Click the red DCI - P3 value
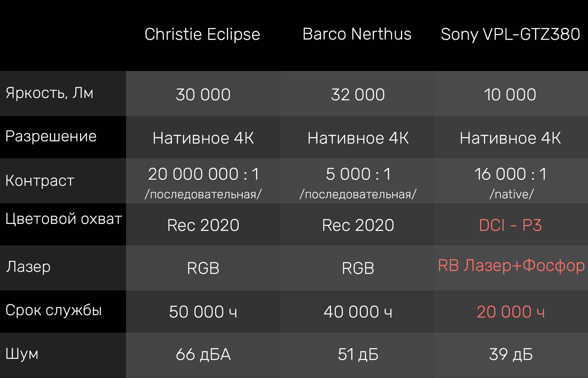Image resolution: width=588 pixels, height=378 pixels. (x=510, y=225)
